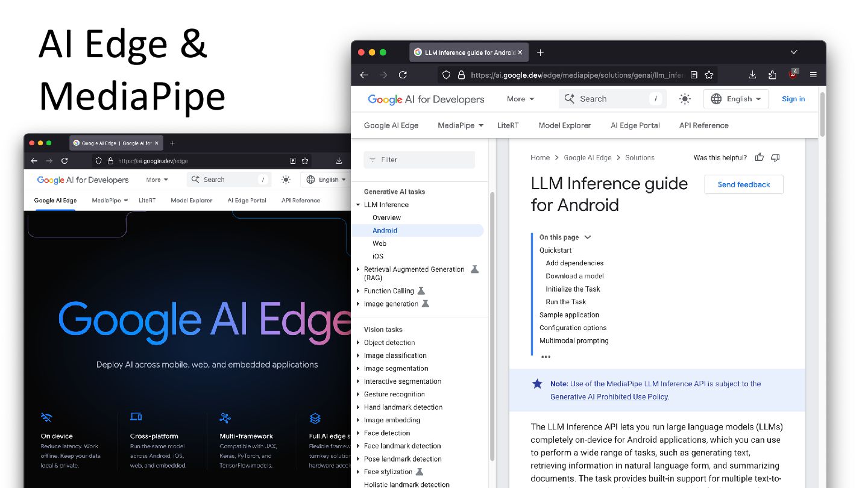Open the LiteRT tab in the front window
Screen dimensions: 868x488
[x=508, y=125]
